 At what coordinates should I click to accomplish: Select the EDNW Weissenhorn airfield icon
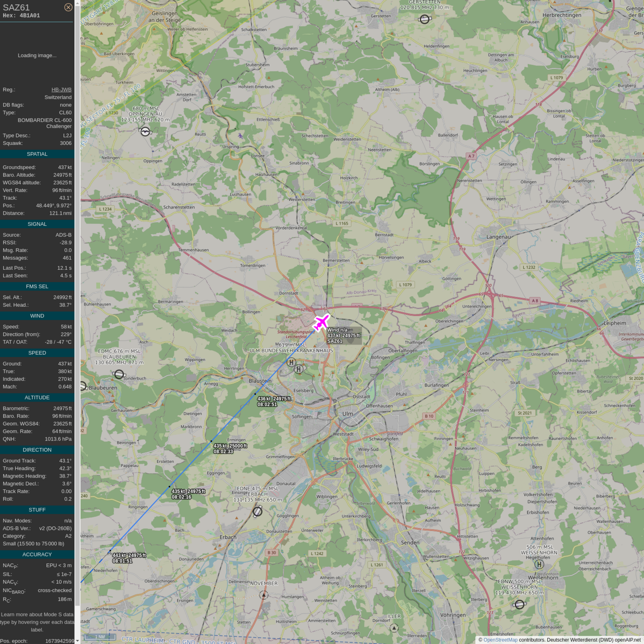[x=519, y=605]
